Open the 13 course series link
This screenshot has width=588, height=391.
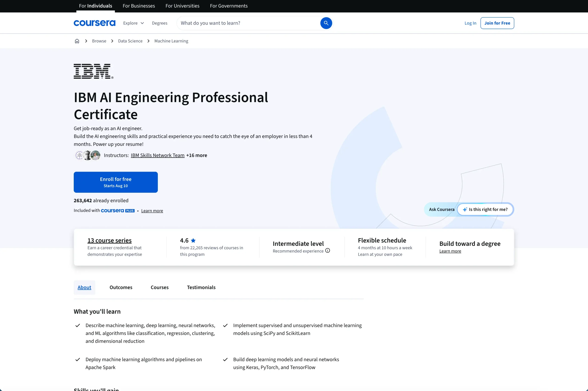click(109, 240)
